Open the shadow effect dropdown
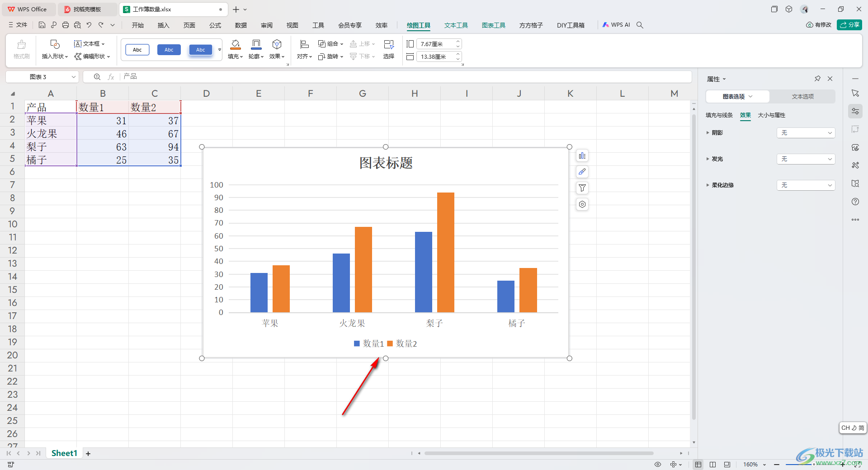The height and width of the screenshot is (470, 868). point(806,133)
